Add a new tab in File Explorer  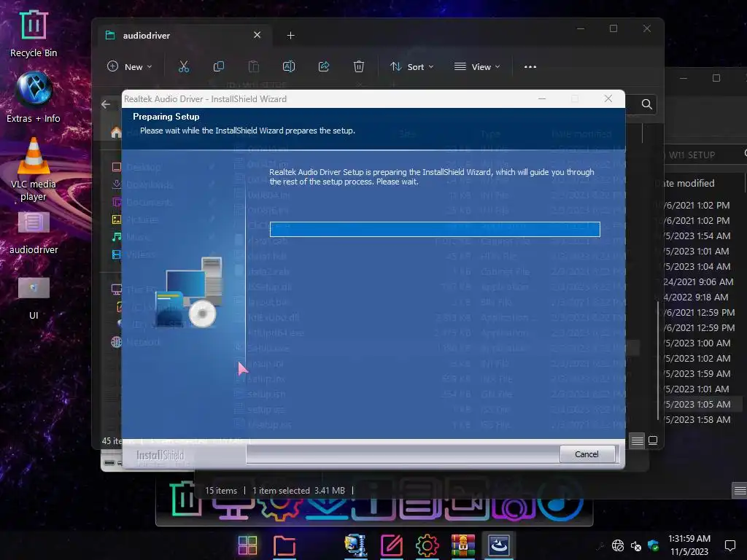[x=290, y=35]
